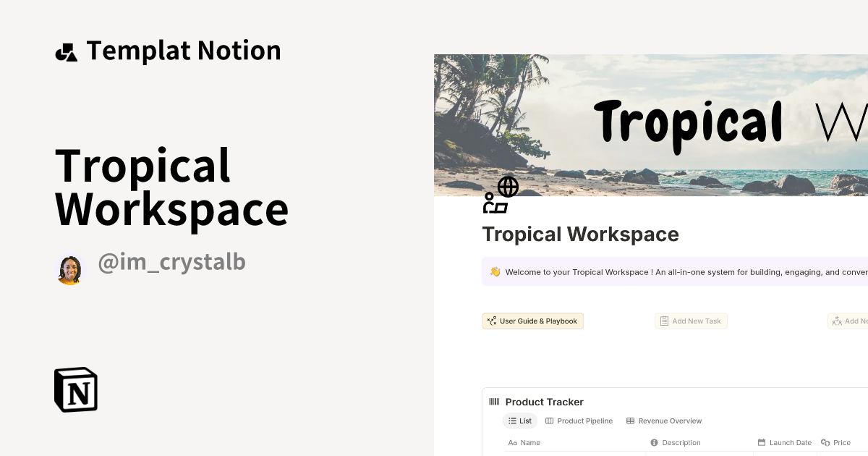Open the User Guide & Playbook
This screenshot has width=868, height=456.
tap(532, 321)
